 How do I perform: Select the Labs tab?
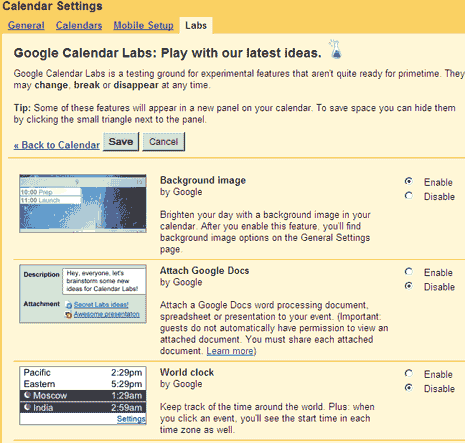click(196, 26)
